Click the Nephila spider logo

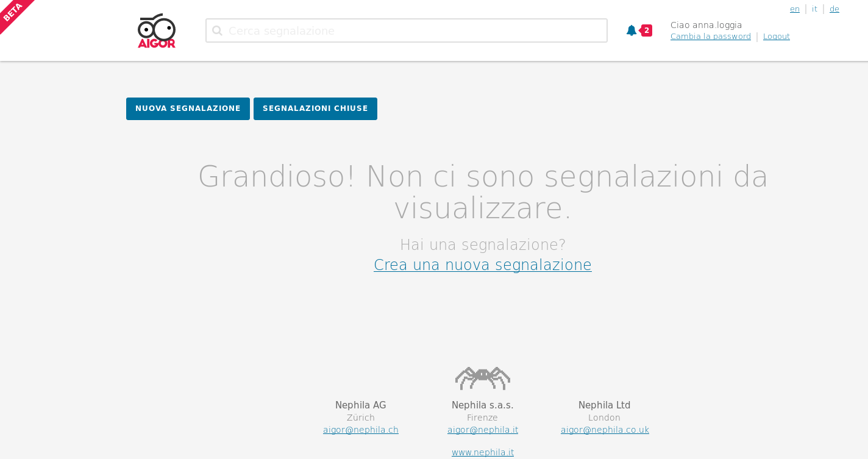tap(483, 378)
